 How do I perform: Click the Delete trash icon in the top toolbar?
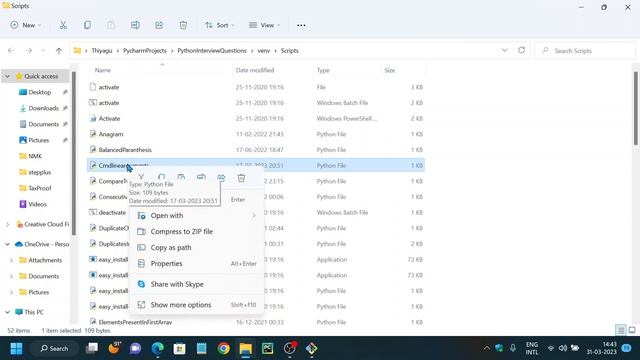click(183, 25)
